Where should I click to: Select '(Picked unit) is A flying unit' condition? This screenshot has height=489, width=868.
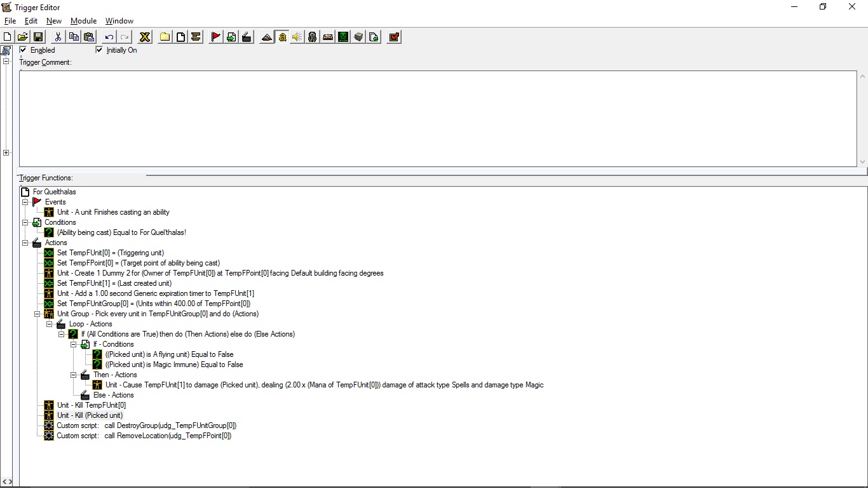(169, 354)
